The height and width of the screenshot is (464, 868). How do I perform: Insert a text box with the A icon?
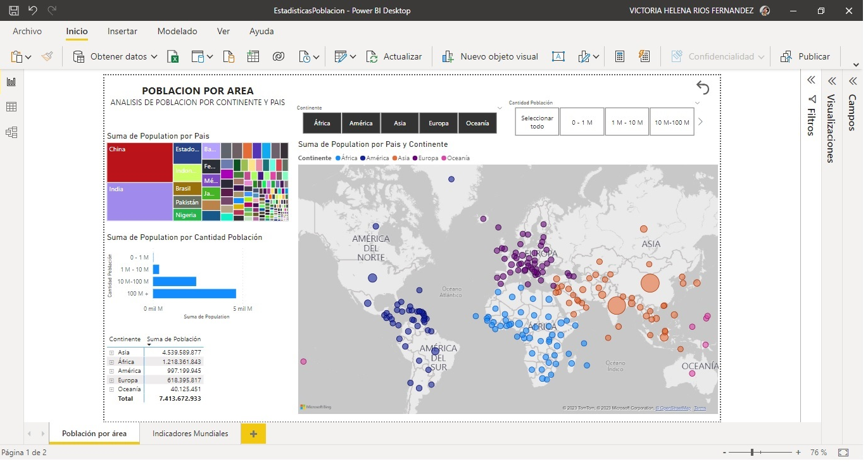[558, 56]
